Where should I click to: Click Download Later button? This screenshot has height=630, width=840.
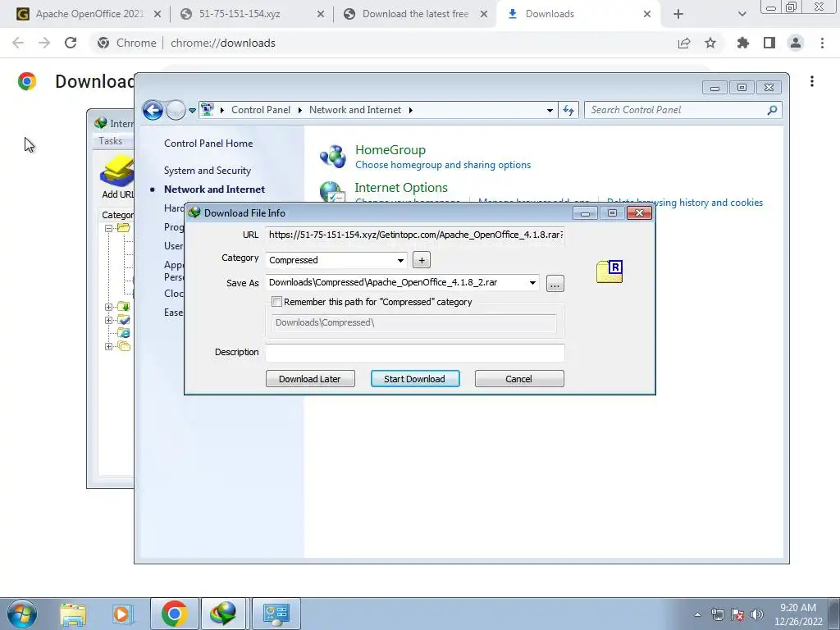pos(310,379)
